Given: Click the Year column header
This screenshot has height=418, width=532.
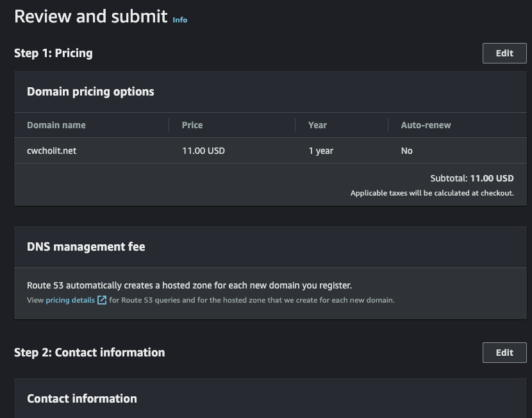Looking at the screenshot, I should coord(317,125).
